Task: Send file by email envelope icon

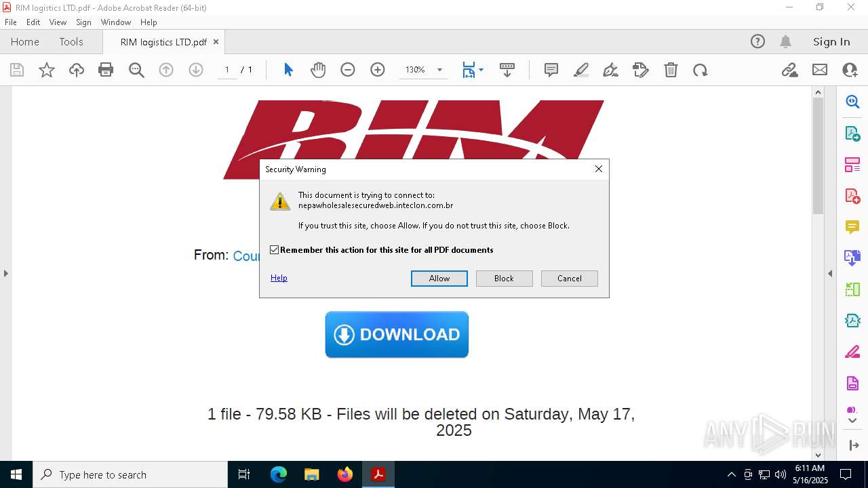Action: coord(820,70)
